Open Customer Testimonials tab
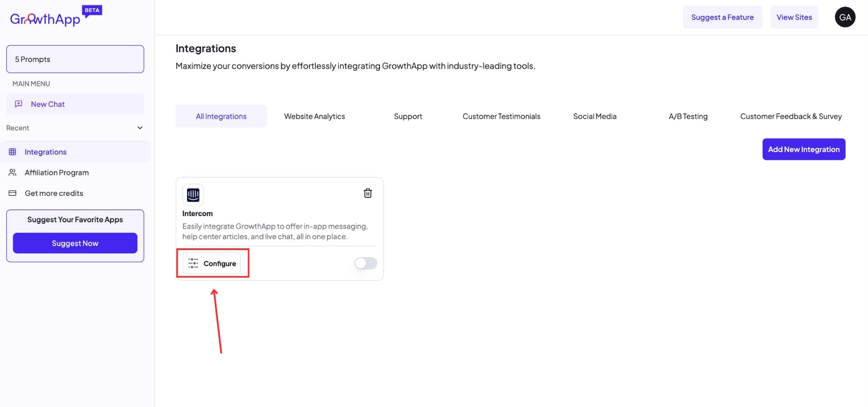This screenshot has height=407, width=868. (501, 116)
